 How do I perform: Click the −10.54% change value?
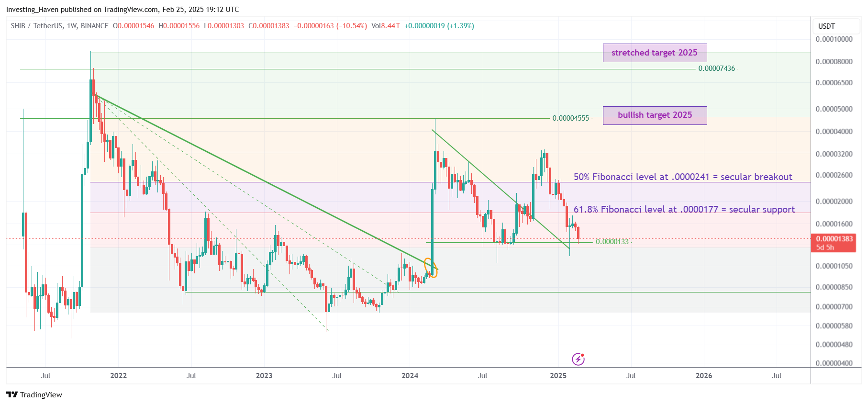coord(352,26)
